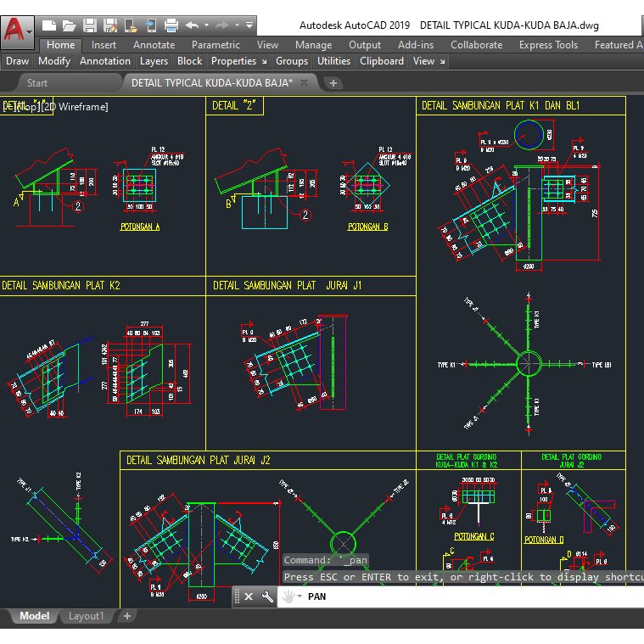
Task: Click the View panel dialog launcher arrow
Action: [442, 62]
